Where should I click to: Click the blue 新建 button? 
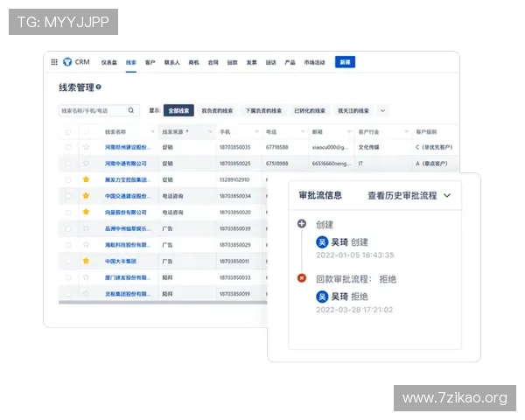click(345, 62)
